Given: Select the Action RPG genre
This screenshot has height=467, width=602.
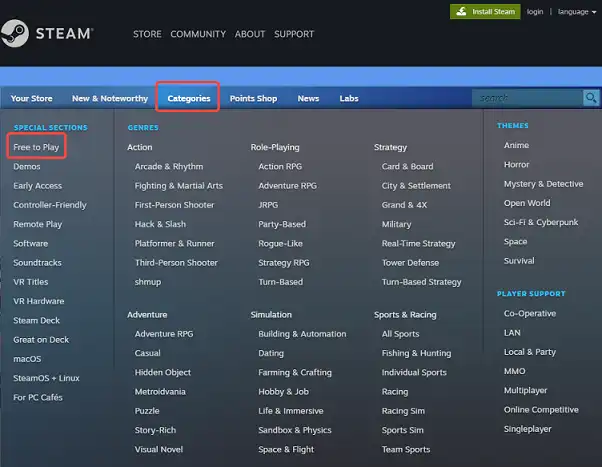Looking at the screenshot, I should [280, 167].
